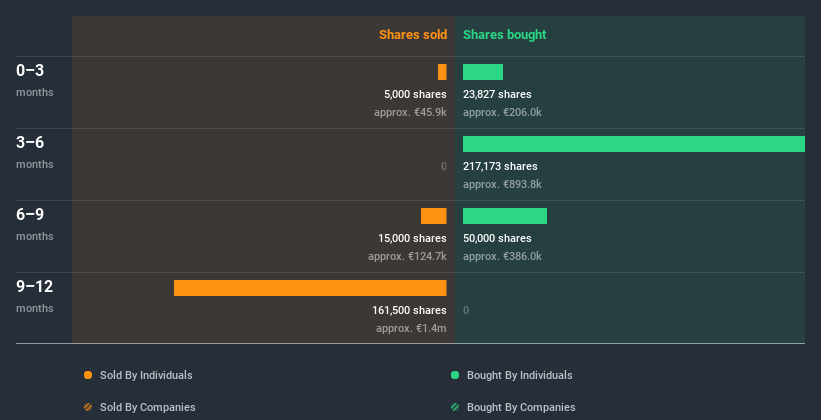Click the zero bought value in 9–12 row

click(x=466, y=310)
